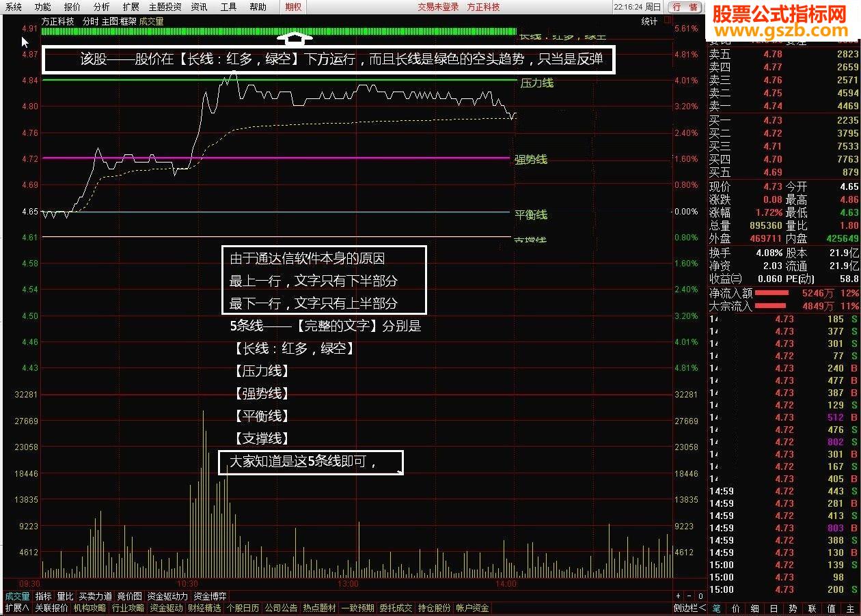Open the 主题投资 menu
This screenshot has width=861, height=616.
click(x=165, y=7)
